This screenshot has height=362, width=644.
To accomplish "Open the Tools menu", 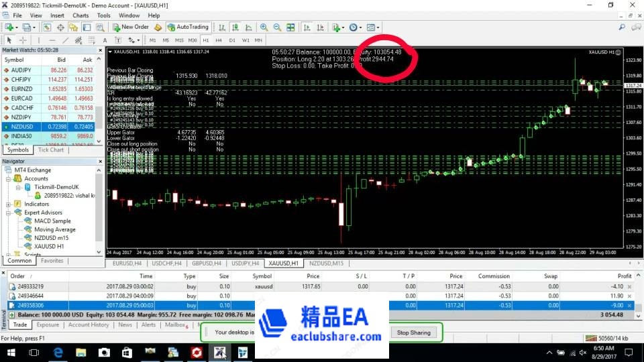I will pos(103,15).
